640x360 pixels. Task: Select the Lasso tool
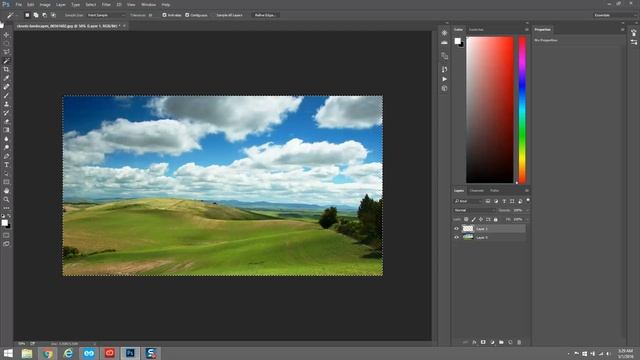[x=6, y=52]
